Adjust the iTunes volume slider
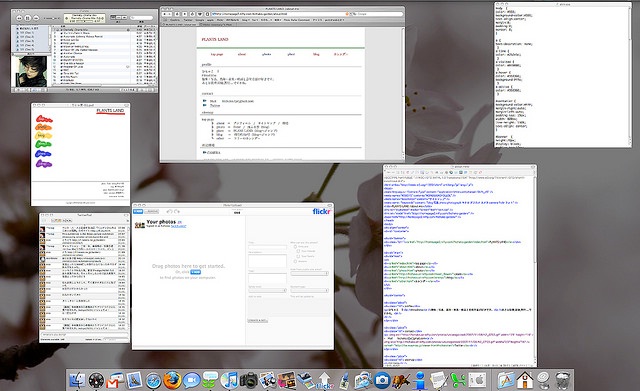This screenshot has height=391, width=640. point(52,18)
